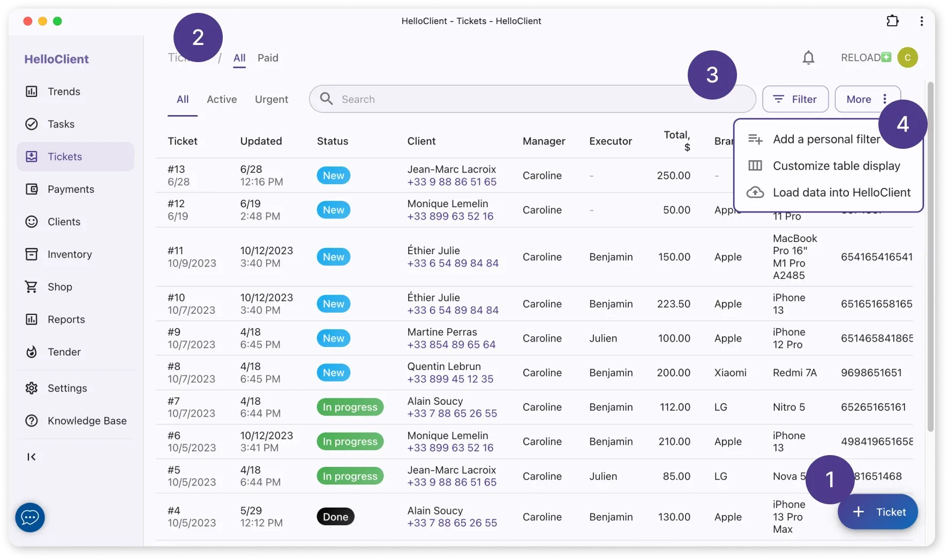948x560 pixels.
Task: Open the chat support bubble
Action: tap(29, 517)
